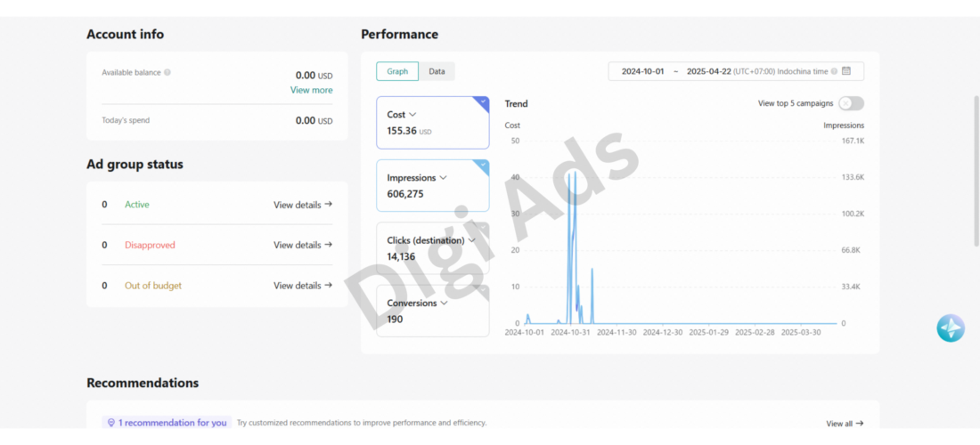Switch to the Data tab
The width and height of the screenshot is (980, 445).
click(x=437, y=71)
